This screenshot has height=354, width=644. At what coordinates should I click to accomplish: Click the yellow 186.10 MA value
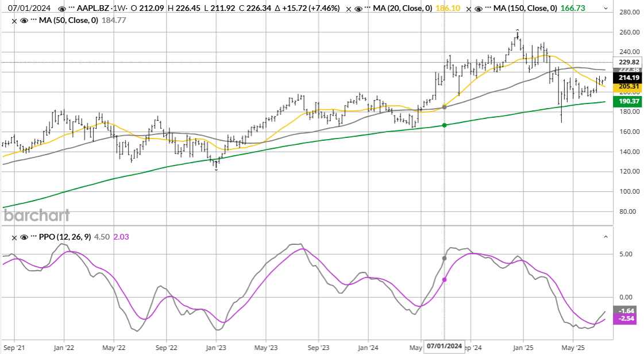(448, 8)
